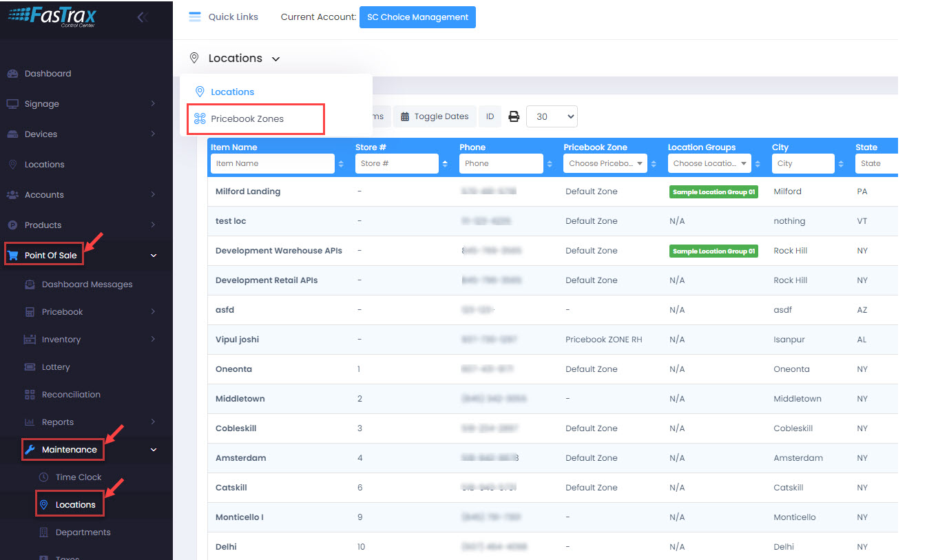
Task: Expand Locations page heading dropdown chevron
Action: [275, 59]
